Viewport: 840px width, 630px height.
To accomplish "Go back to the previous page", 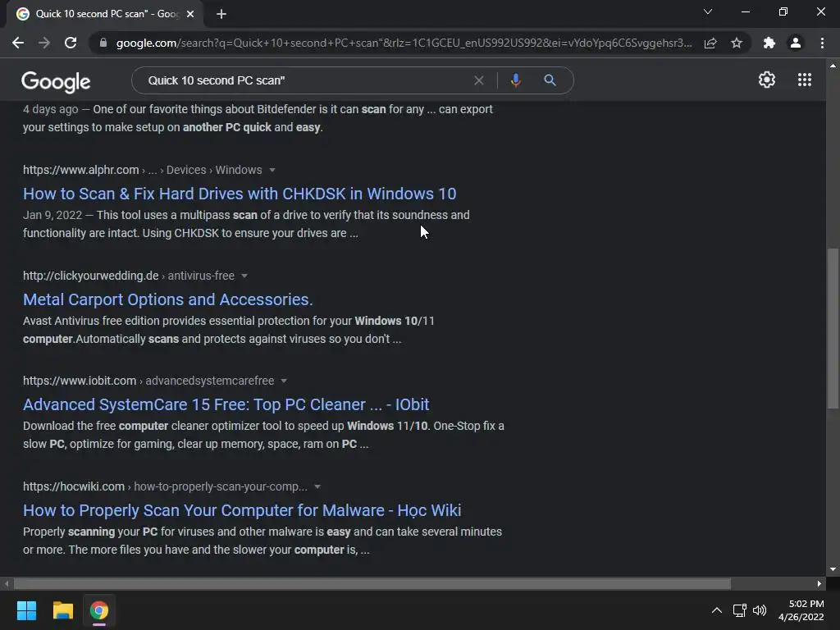I will (x=18, y=43).
